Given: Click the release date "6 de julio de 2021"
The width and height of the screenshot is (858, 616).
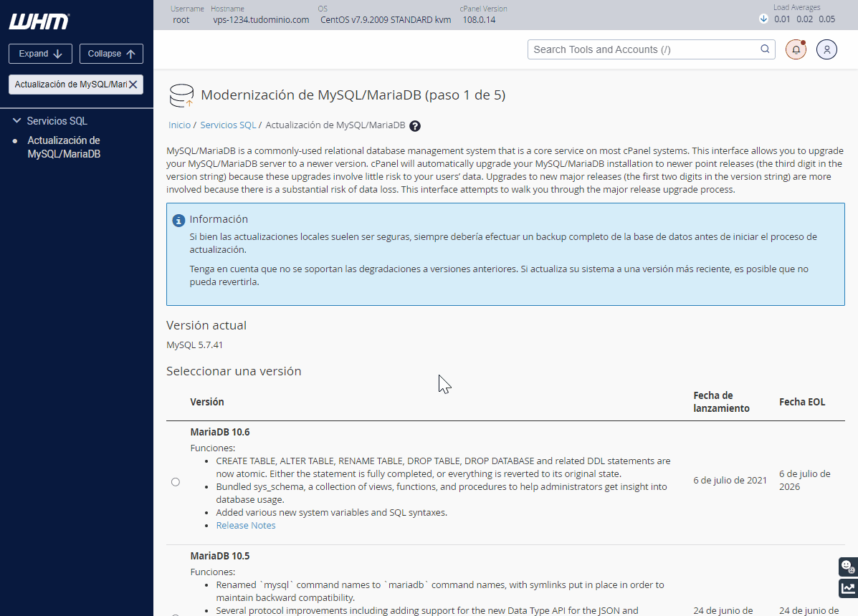Looking at the screenshot, I should (730, 481).
